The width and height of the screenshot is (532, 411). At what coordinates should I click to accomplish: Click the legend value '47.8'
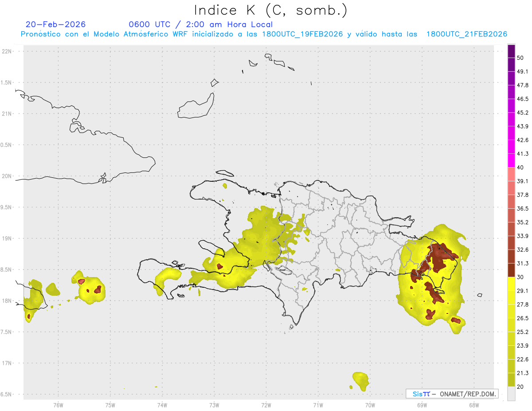[x=523, y=86]
